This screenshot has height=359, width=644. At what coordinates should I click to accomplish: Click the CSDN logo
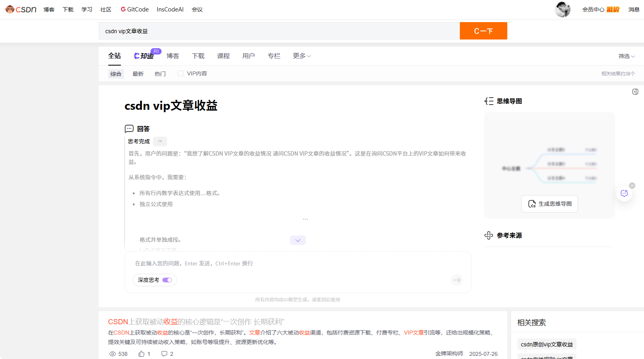pos(20,9)
